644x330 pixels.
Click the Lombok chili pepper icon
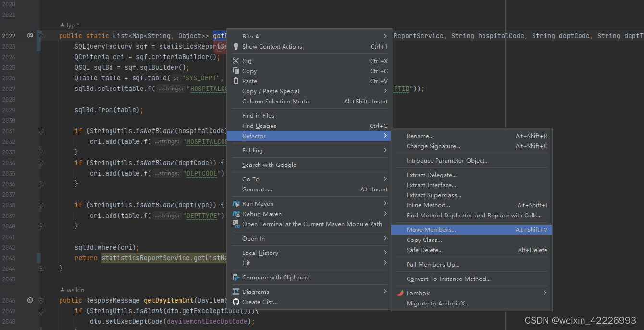click(x=400, y=293)
